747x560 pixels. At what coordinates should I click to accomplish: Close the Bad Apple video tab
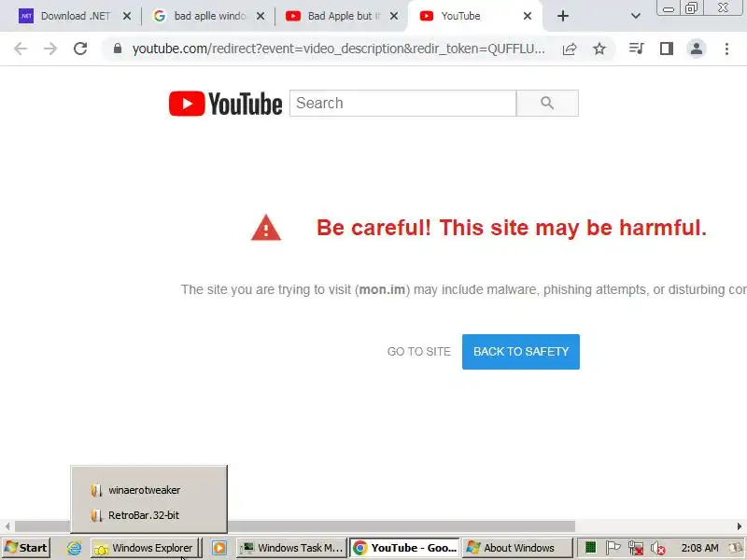393,16
